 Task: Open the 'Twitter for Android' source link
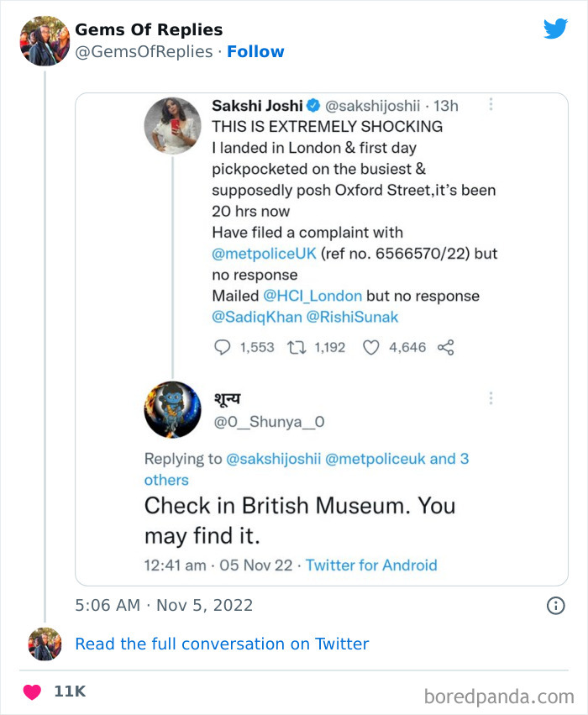coord(372,565)
